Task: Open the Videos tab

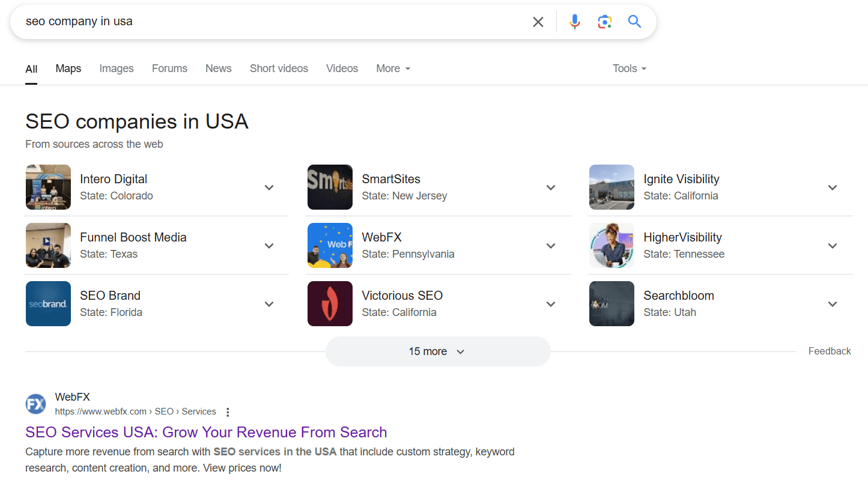Action: coord(342,68)
